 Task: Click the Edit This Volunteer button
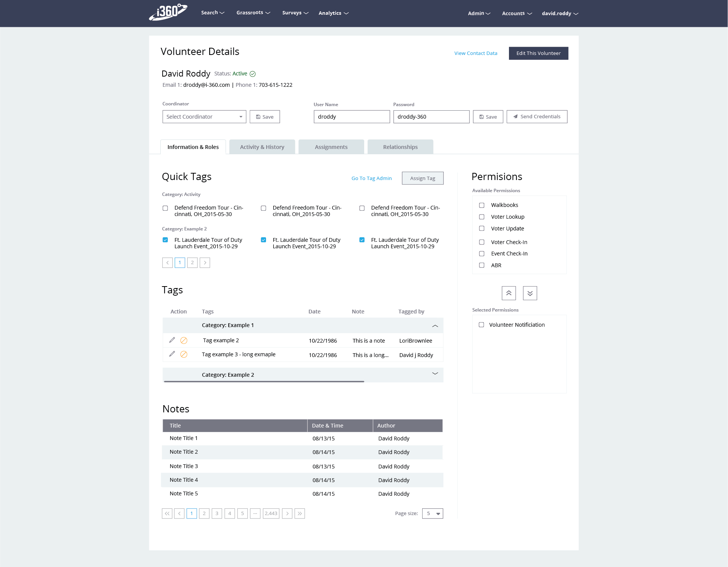coord(538,53)
